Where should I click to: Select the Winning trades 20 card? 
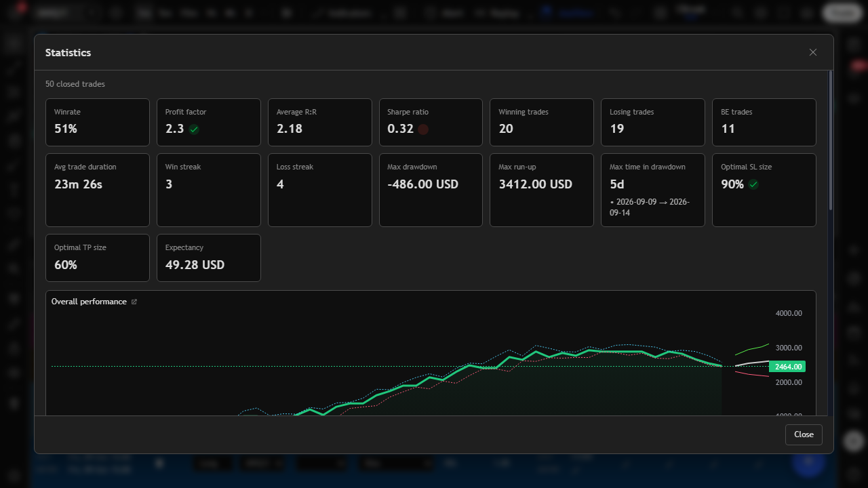(542, 122)
